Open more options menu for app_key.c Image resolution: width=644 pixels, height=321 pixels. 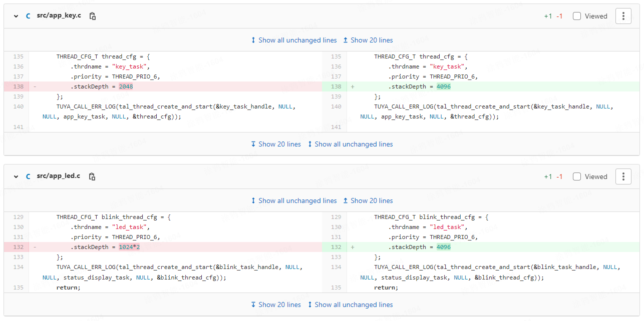click(x=623, y=16)
